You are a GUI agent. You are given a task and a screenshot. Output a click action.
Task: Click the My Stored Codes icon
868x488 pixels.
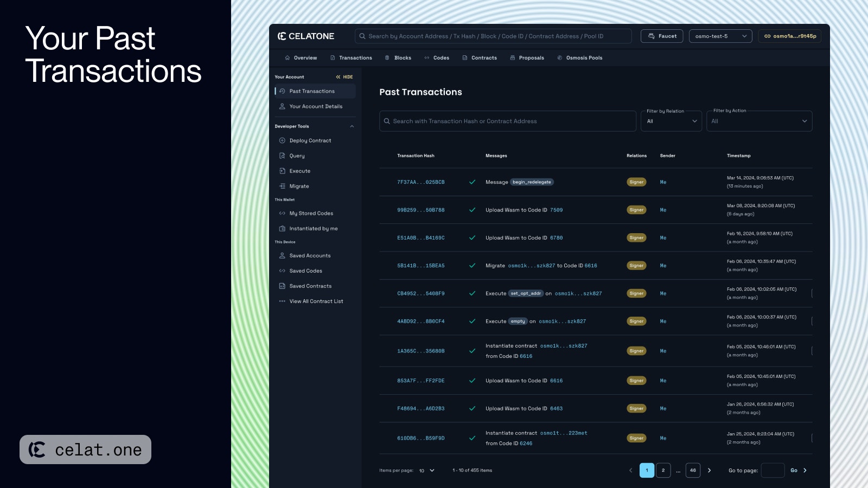[x=282, y=213]
